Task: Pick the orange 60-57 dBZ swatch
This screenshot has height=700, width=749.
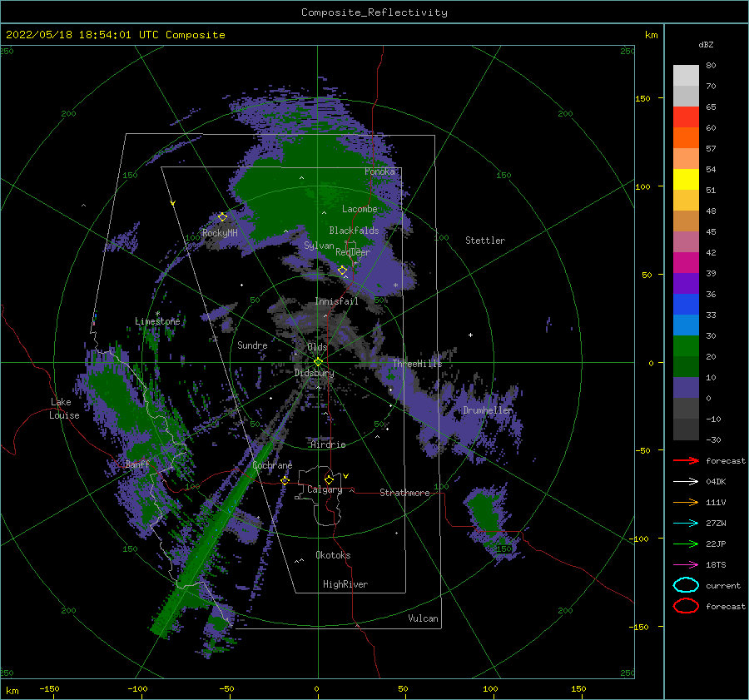Action: [686, 137]
